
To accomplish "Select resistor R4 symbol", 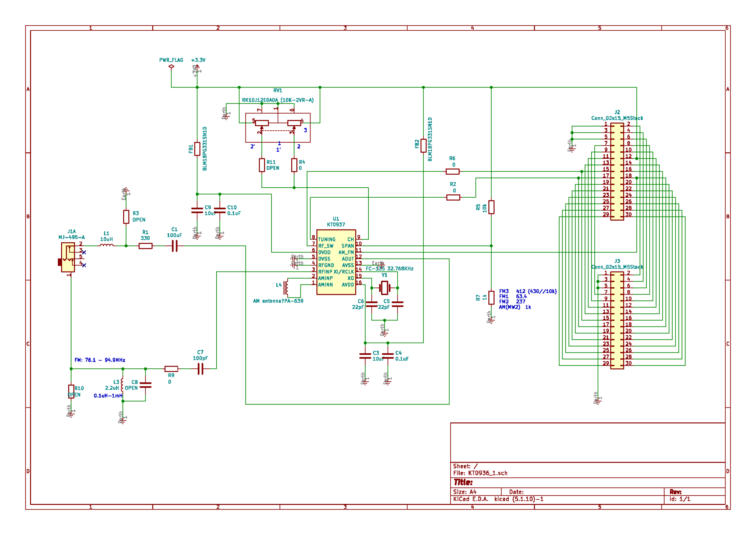I will coord(294,165).
